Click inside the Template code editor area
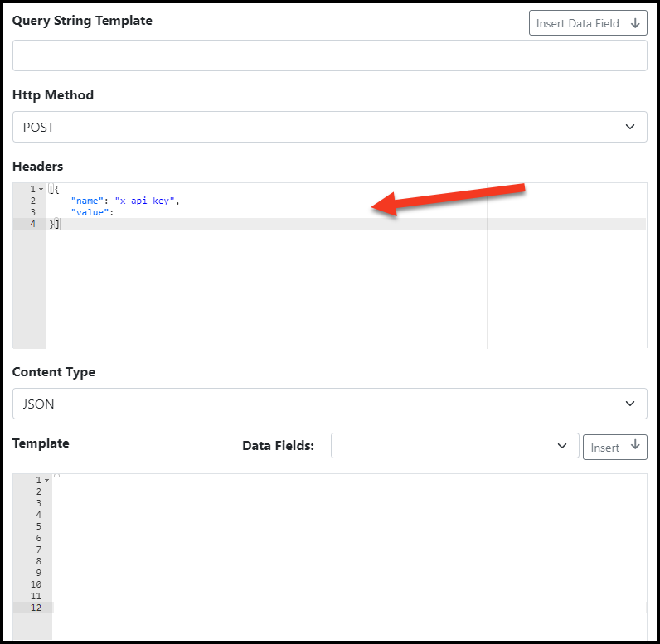This screenshot has height=644, width=660. [x=349, y=547]
